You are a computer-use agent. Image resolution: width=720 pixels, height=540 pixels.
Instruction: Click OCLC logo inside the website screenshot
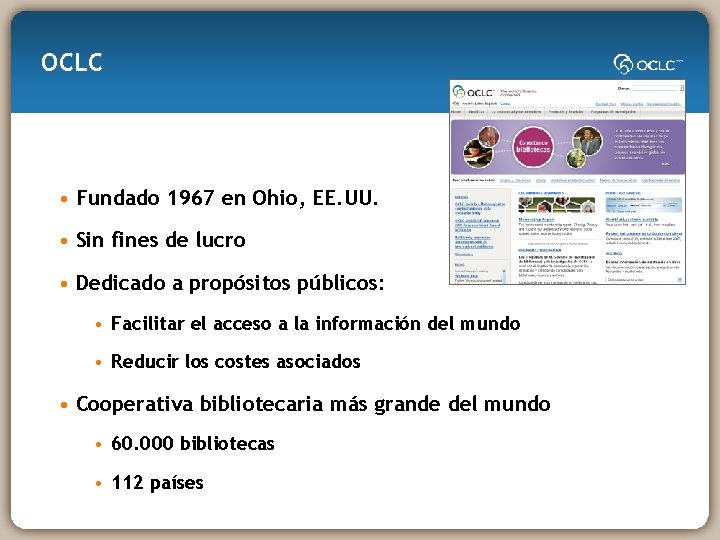473,92
